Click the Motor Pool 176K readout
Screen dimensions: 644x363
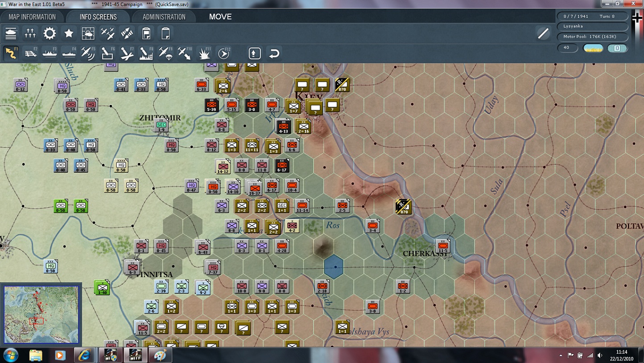[593, 37]
